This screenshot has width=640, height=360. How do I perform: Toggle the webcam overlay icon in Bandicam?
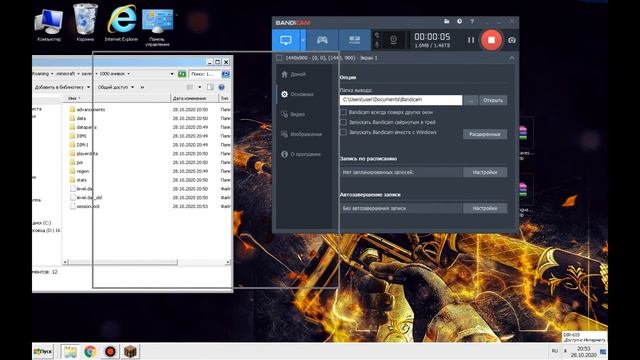point(393,40)
